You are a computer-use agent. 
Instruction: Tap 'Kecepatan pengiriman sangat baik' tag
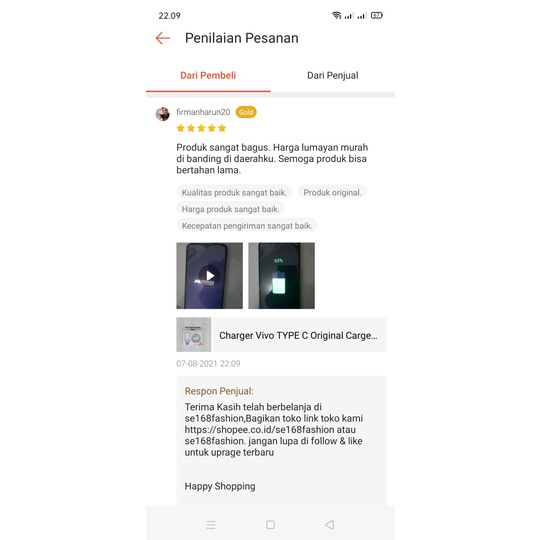click(x=247, y=226)
